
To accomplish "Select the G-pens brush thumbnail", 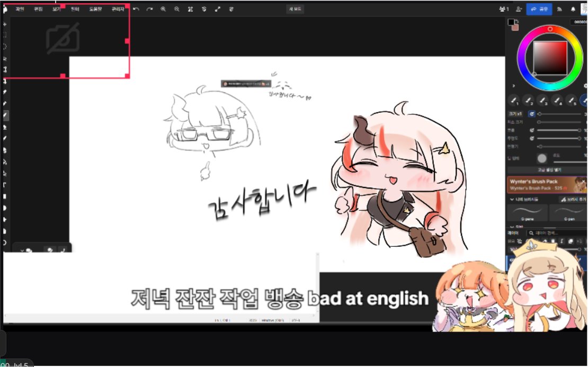I will click(527, 213).
